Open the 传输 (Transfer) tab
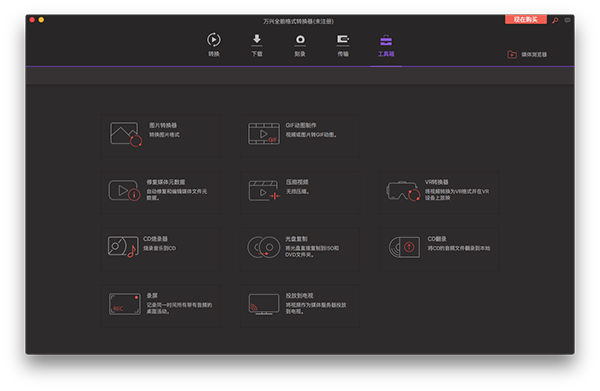This screenshot has width=600, height=391. pyautogui.click(x=343, y=45)
